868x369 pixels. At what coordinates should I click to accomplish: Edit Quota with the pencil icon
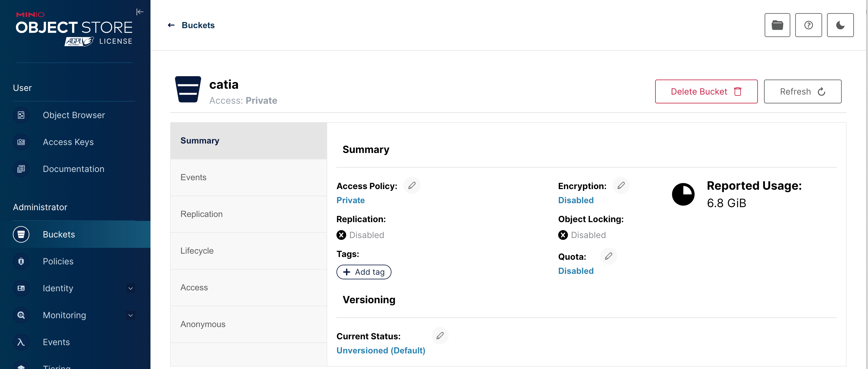(608, 256)
